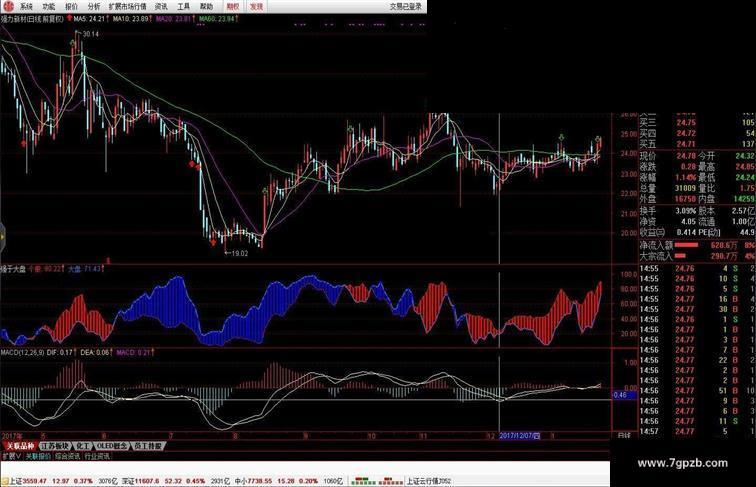The width and height of the screenshot is (756, 487).
Task: Click the 交易已登录 status text
Action: click(x=405, y=7)
